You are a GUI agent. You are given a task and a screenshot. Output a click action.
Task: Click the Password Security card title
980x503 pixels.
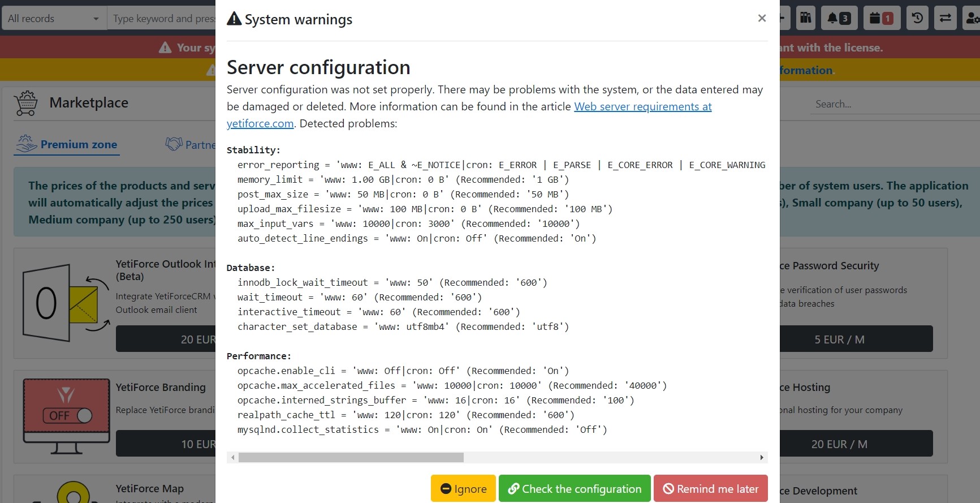coord(830,265)
